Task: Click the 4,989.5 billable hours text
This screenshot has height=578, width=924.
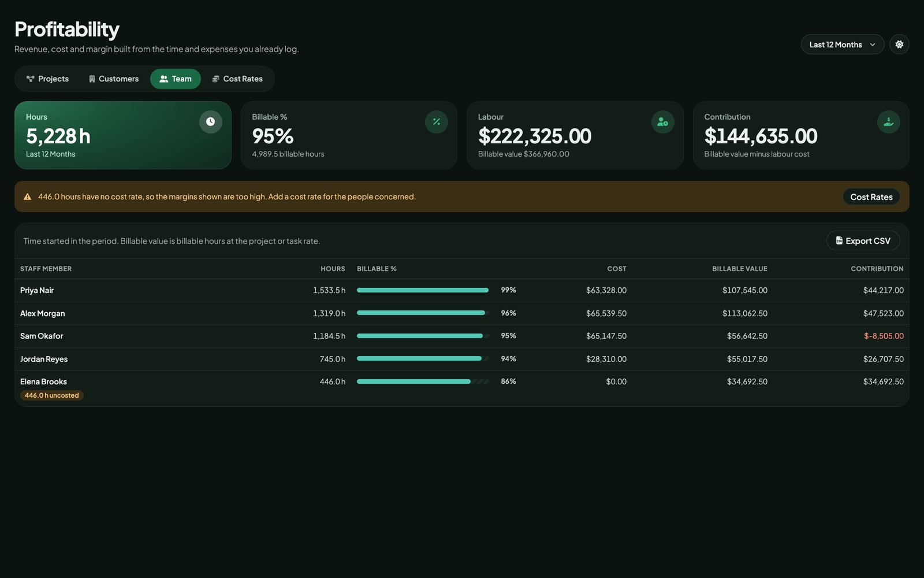Action: click(288, 154)
